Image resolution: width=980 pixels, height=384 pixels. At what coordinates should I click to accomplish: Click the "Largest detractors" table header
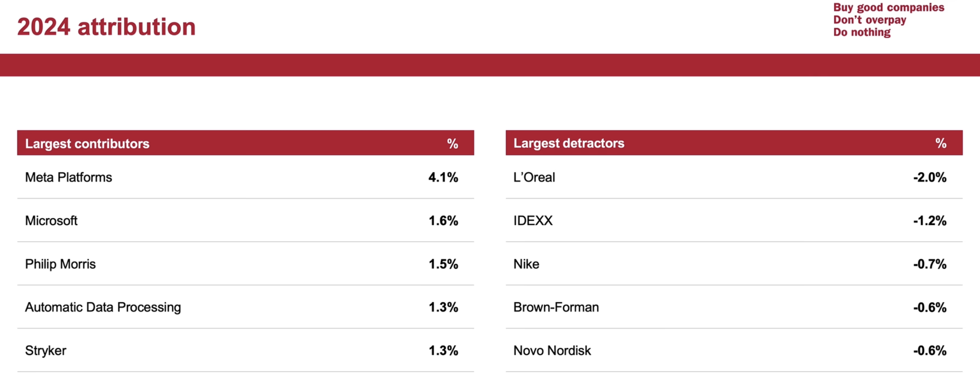point(569,143)
